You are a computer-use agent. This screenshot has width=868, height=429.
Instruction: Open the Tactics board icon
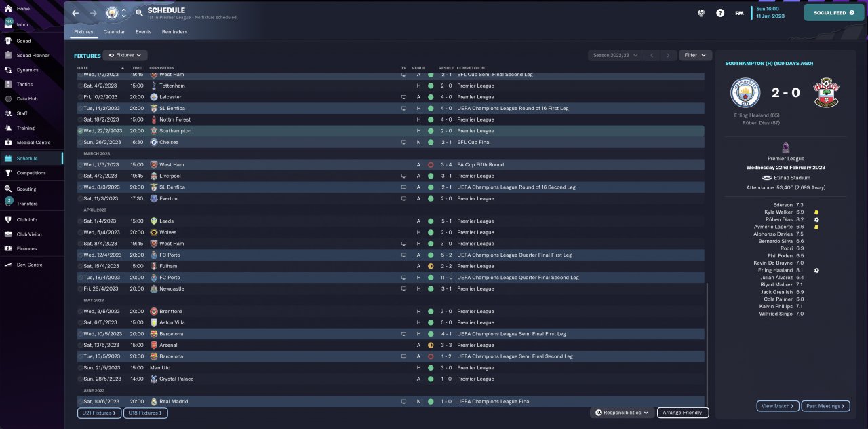click(x=9, y=84)
